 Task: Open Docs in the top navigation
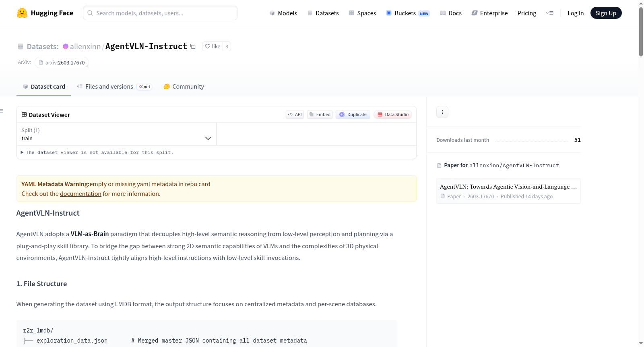coord(451,13)
